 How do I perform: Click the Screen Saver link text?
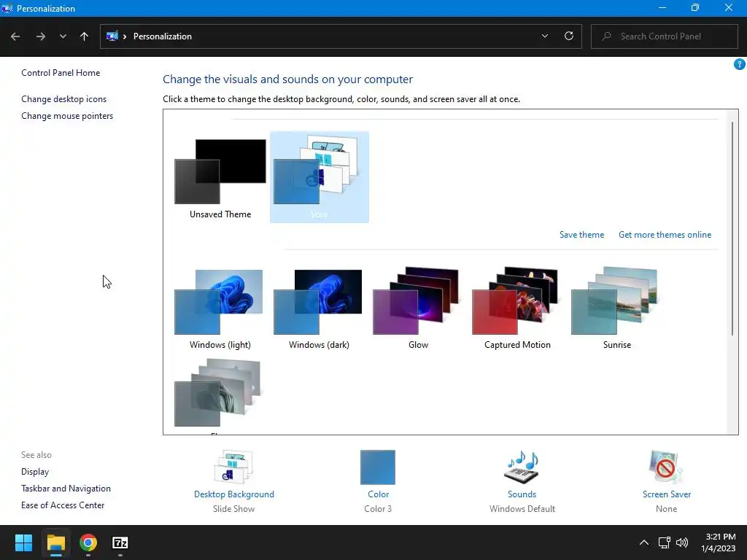point(667,494)
